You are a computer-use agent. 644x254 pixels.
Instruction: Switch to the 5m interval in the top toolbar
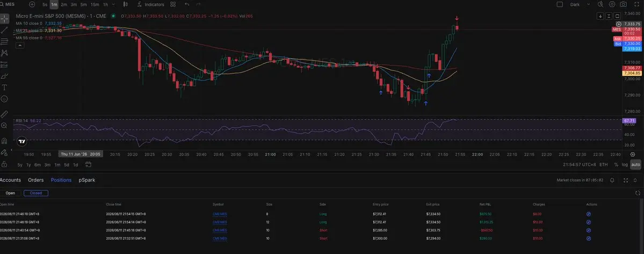[x=83, y=4]
